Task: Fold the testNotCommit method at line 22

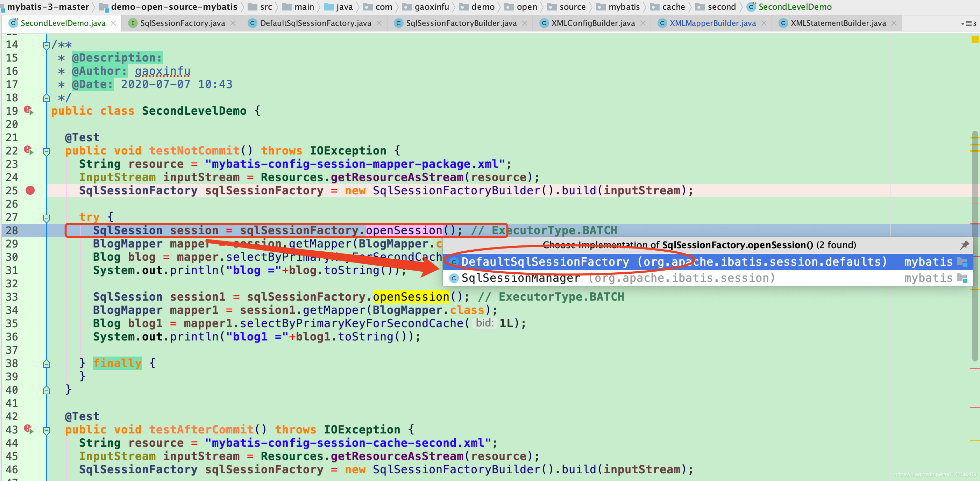Action: tap(47, 151)
